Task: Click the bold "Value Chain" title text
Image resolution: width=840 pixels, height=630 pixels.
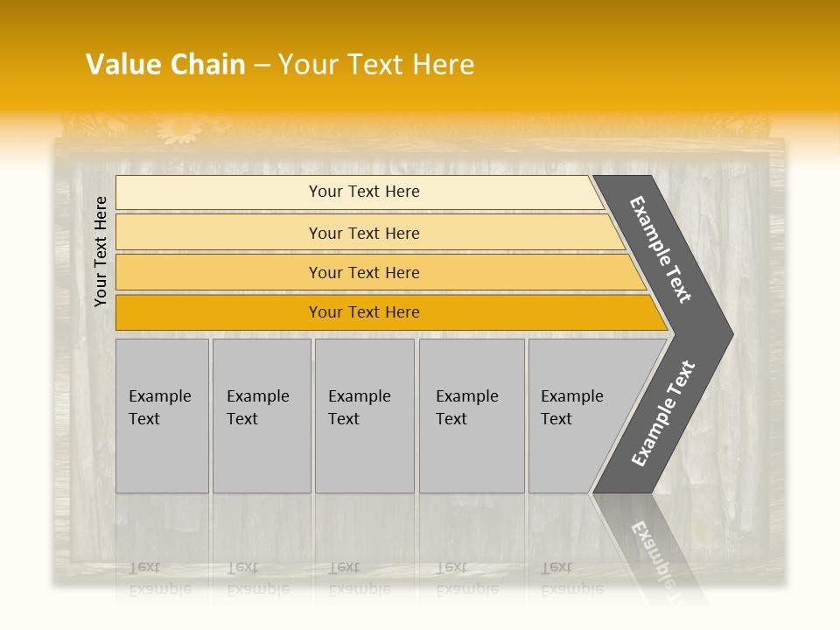Action: (165, 65)
